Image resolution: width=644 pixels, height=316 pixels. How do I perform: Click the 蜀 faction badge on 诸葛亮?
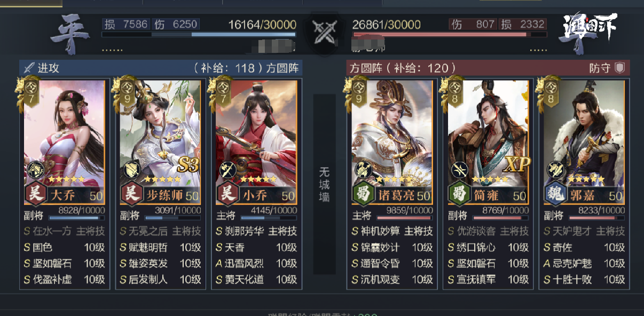tap(362, 194)
